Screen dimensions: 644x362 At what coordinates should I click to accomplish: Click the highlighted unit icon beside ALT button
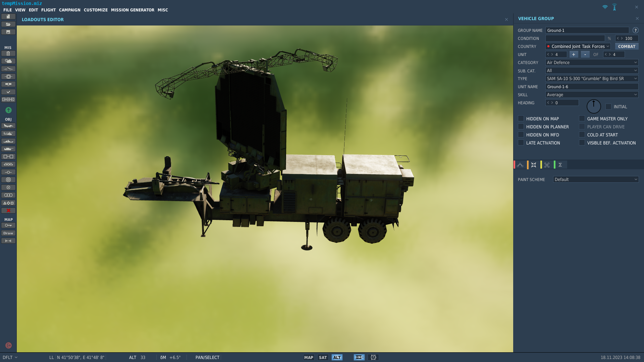pos(359,357)
